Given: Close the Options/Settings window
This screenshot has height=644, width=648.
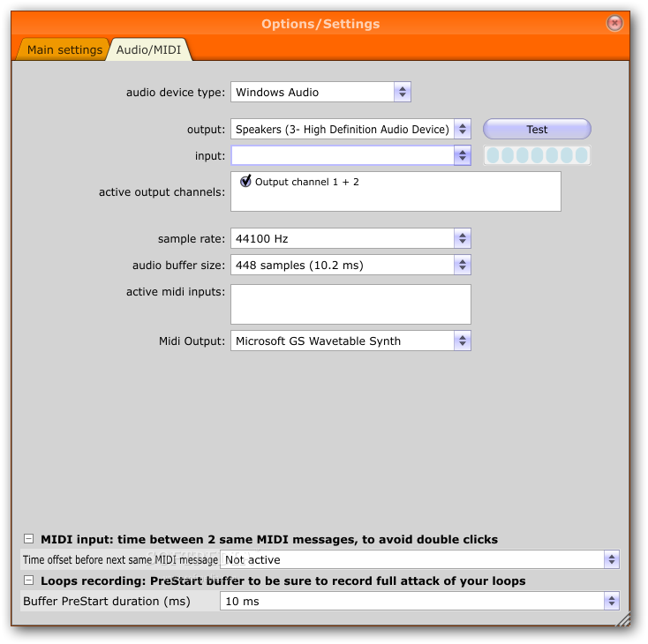Looking at the screenshot, I should point(614,23).
